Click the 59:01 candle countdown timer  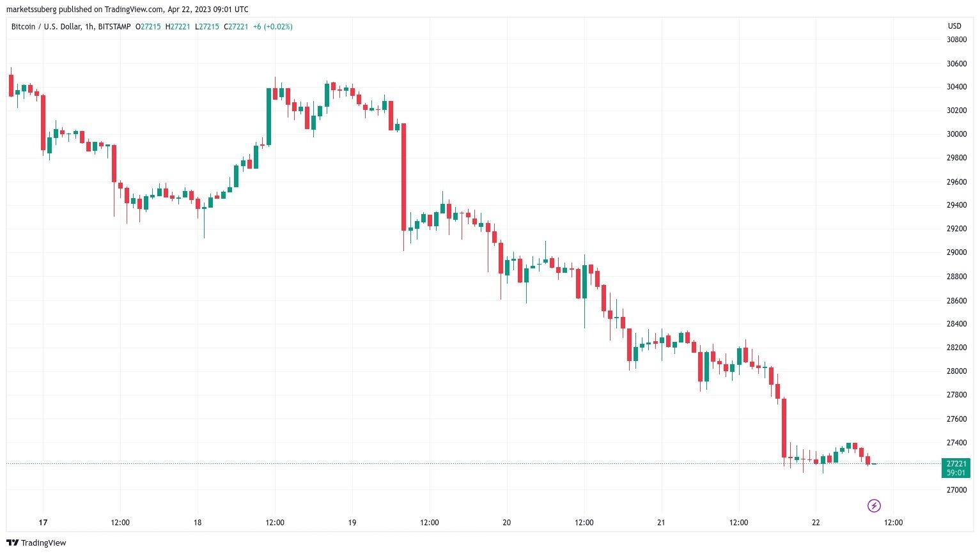(x=956, y=473)
